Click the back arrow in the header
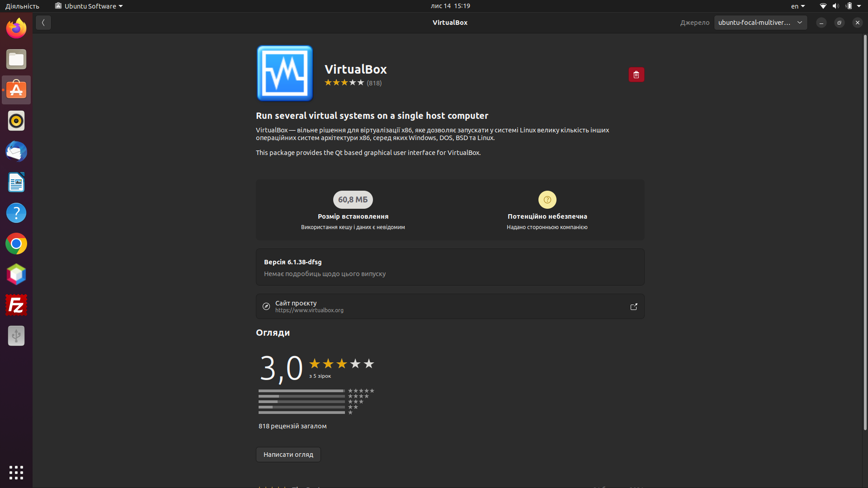This screenshot has width=868, height=488. click(x=43, y=22)
